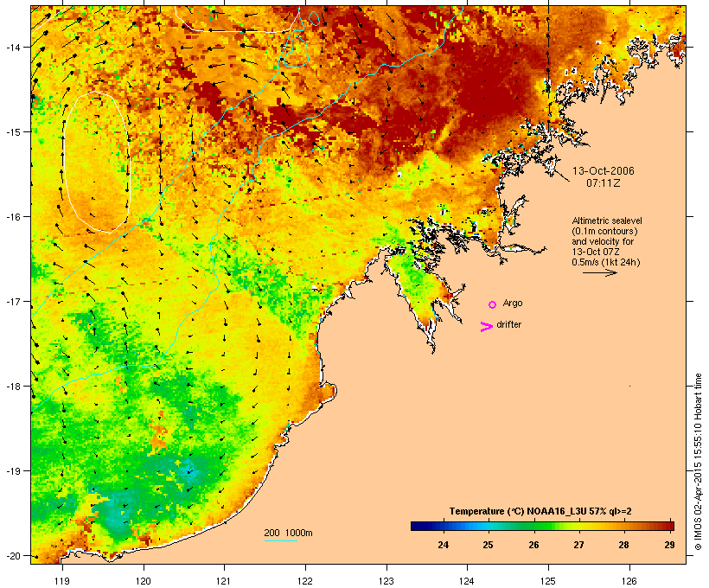
Task: Click the 'drifter' legend label
Action: point(508,324)
